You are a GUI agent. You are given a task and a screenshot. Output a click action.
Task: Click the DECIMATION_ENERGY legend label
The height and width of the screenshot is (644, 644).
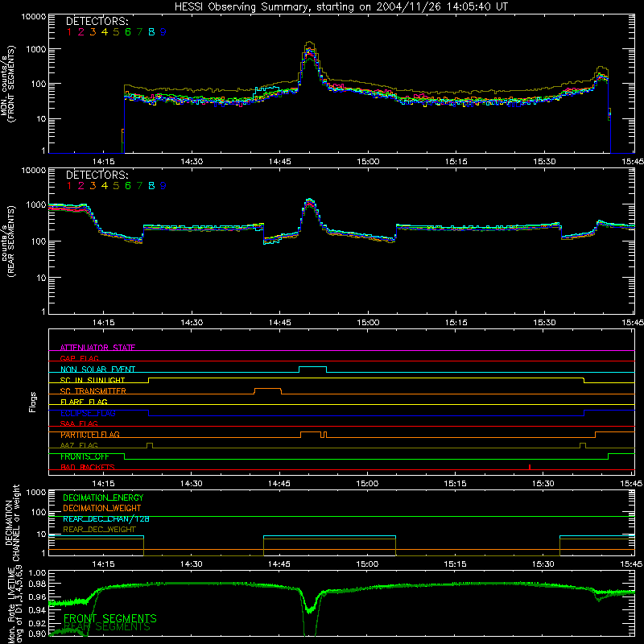pyautogui.click(x=103, y=497)
